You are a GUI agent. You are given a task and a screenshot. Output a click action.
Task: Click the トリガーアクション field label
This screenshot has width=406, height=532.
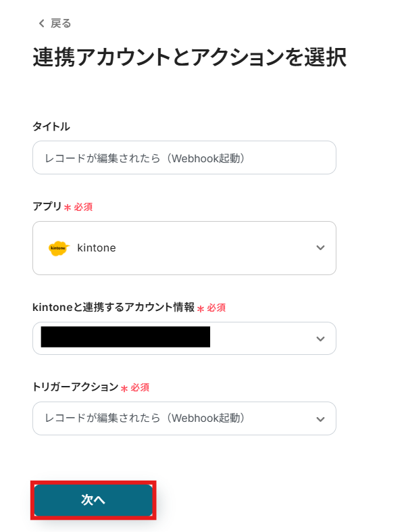(x=75, y=387)
